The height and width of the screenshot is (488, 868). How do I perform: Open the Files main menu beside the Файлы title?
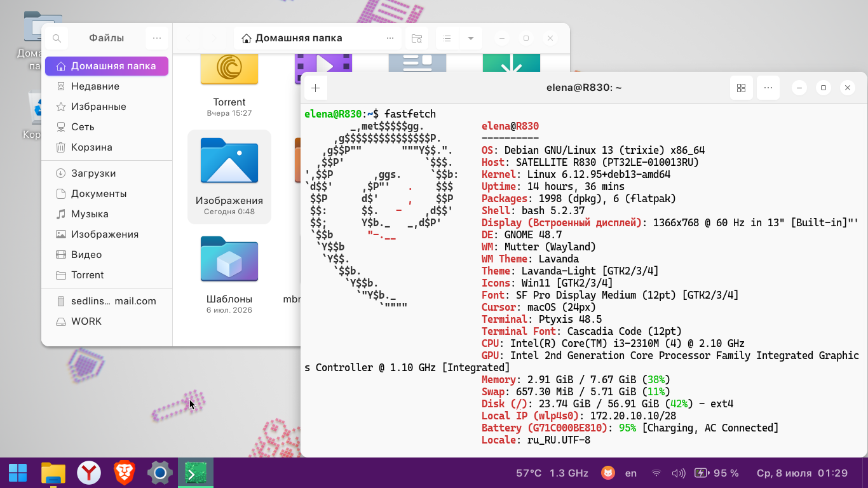(157, 39)
